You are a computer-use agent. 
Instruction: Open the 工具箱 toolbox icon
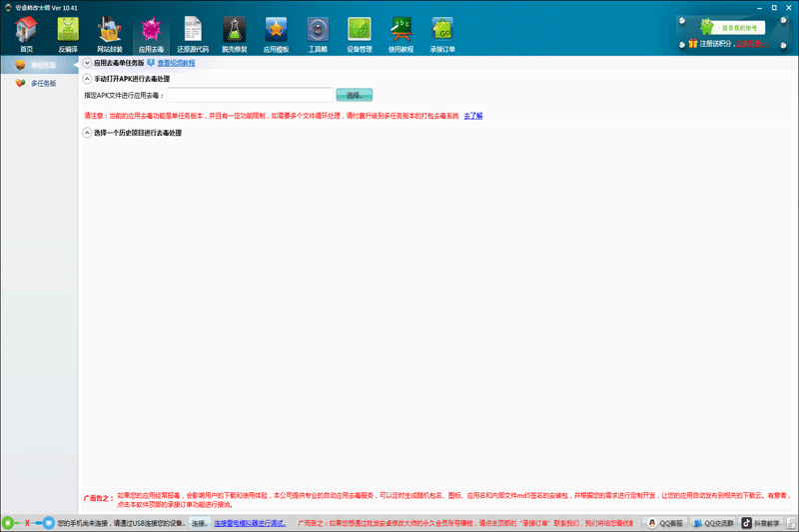click(318, 34)
